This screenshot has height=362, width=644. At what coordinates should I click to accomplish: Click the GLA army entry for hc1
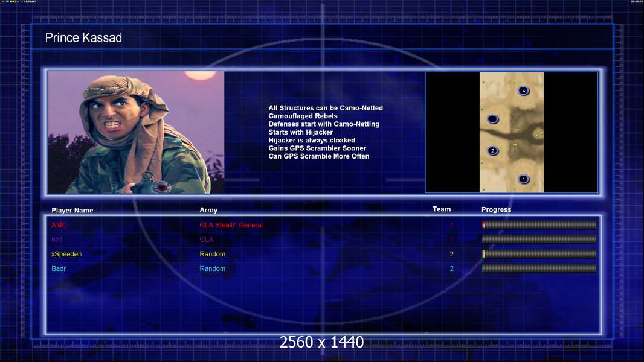point(206,240)
